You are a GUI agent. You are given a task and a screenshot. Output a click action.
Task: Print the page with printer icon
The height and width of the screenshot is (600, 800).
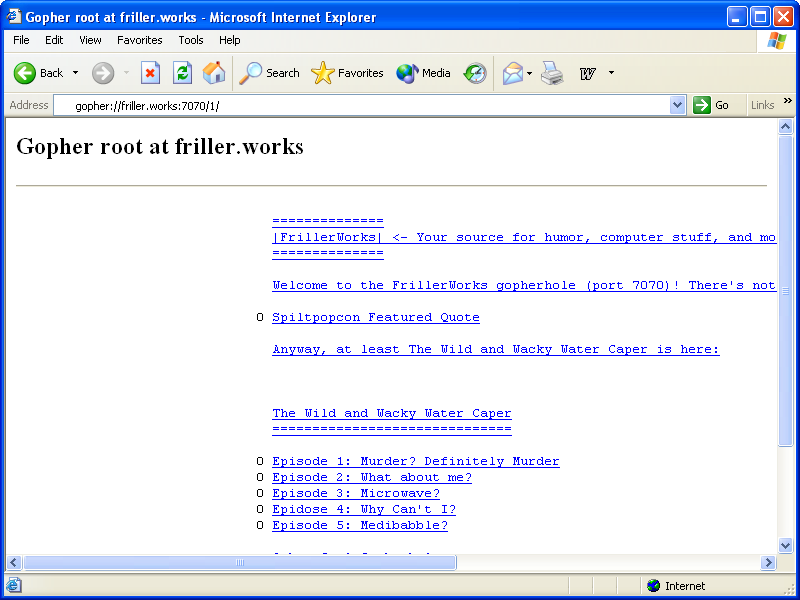552,73
